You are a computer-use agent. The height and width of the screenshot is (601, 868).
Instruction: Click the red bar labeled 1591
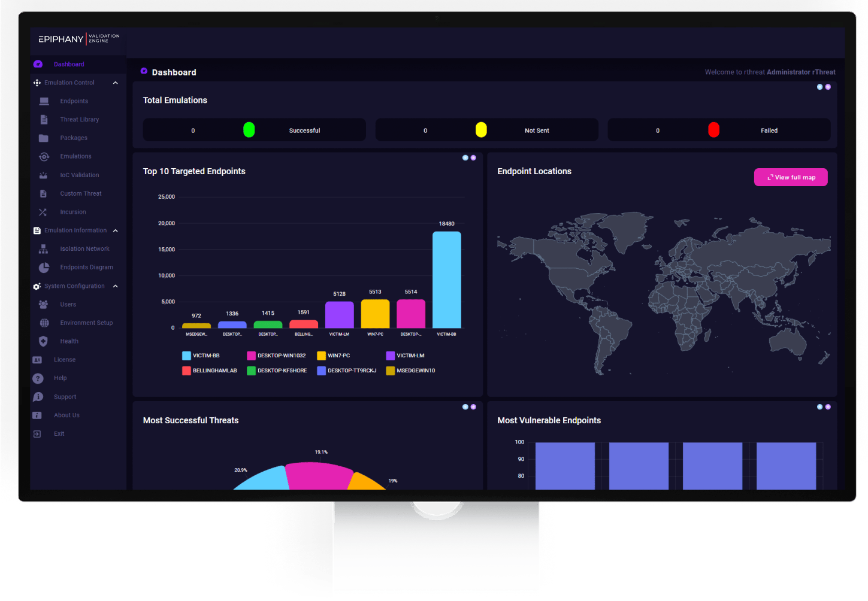(304, 324)
